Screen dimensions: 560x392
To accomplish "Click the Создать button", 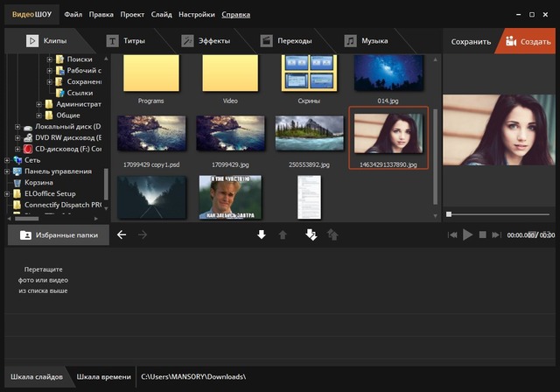I will coord(528,41).
